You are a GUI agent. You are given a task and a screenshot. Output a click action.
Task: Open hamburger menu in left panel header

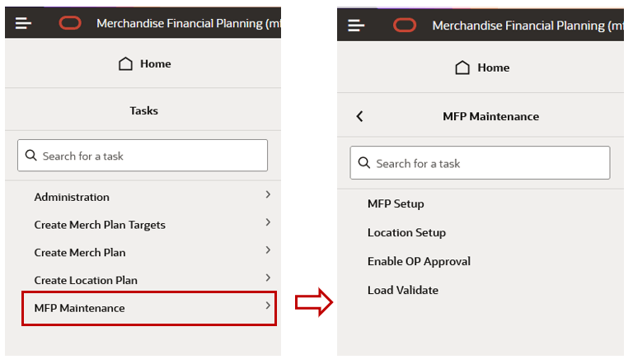coord(23,23)
